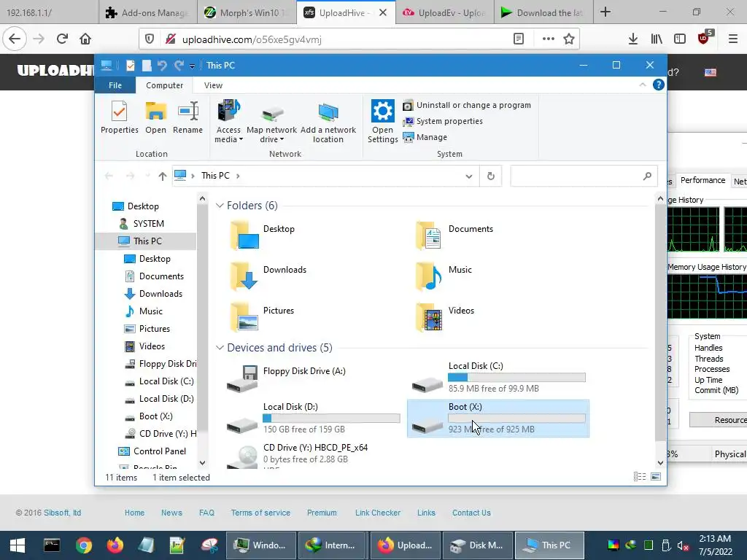Collapse the ribbon with the chevron
This screenshot has width=747, height=560.
[643, 85]
